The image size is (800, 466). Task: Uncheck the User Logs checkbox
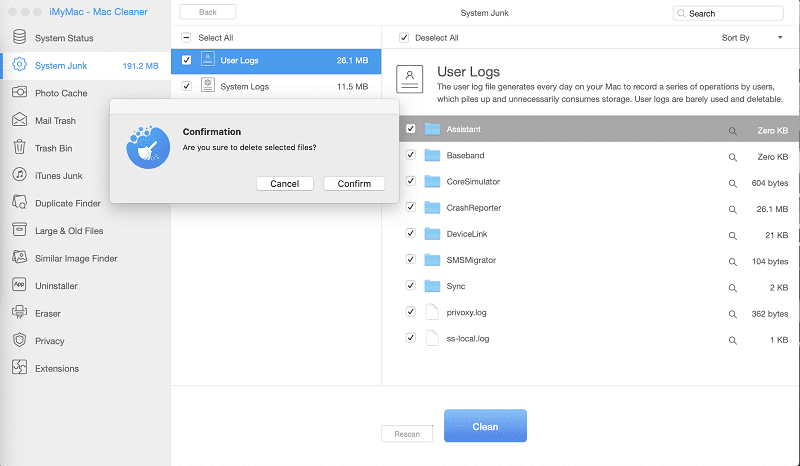point(186,60)
